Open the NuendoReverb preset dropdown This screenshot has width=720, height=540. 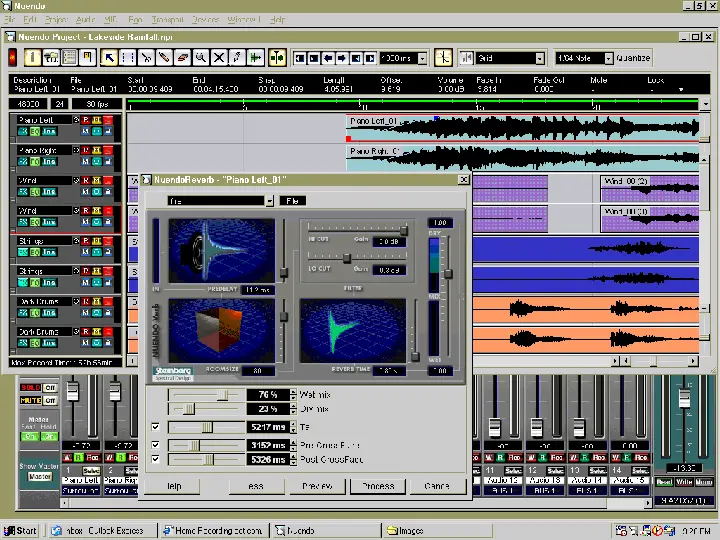pyautogui.click(x=270, y=201)
